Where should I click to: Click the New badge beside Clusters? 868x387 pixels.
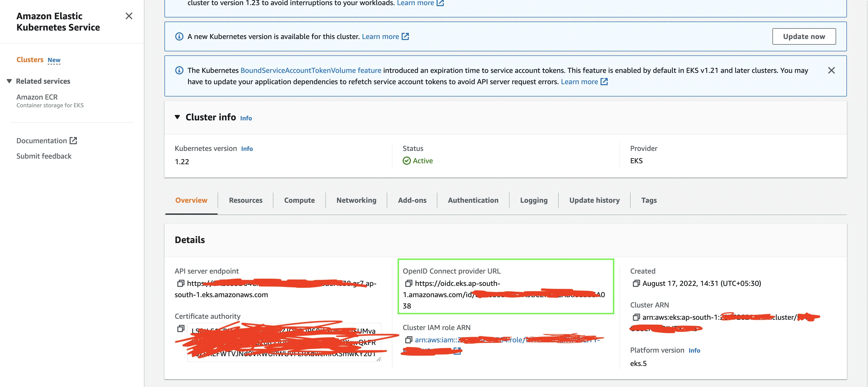click(54, 60)
